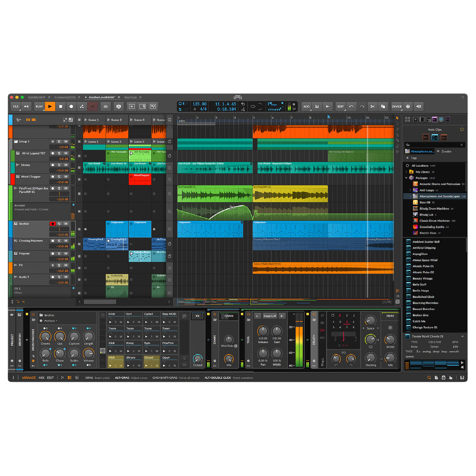Click the overdub plus icon in transport
The height and width of the screenshot is (476, 476).
pos(93,107)
